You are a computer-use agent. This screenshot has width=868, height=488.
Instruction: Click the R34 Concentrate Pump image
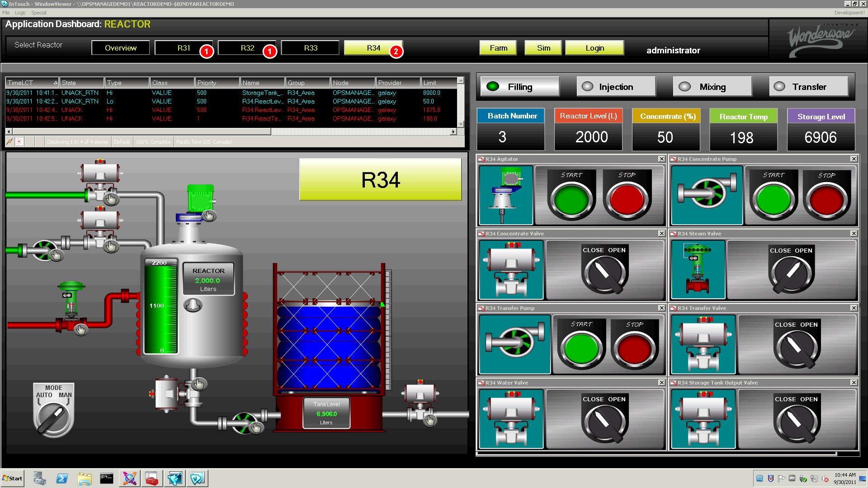pos(707,195)
